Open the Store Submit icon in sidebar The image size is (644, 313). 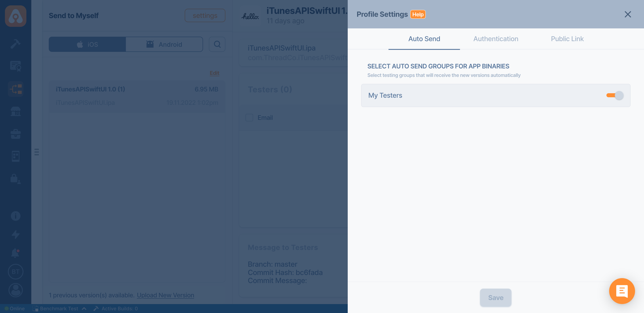[15, 111]
